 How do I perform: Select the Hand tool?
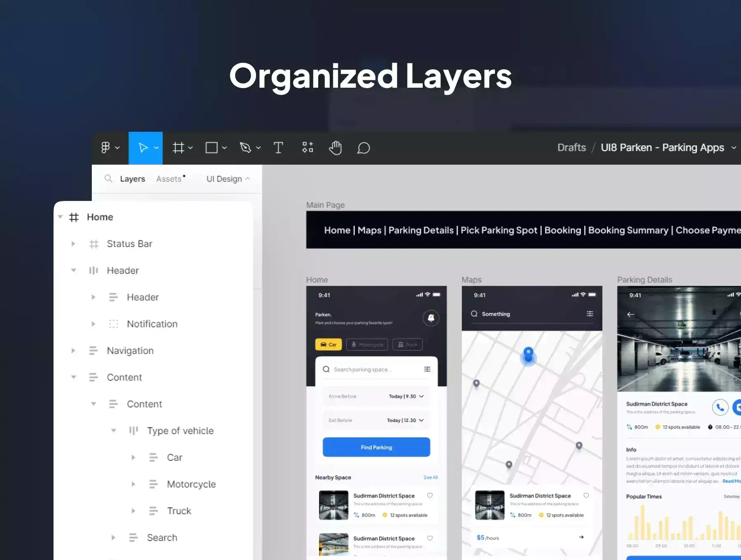[x=336, y=148]
